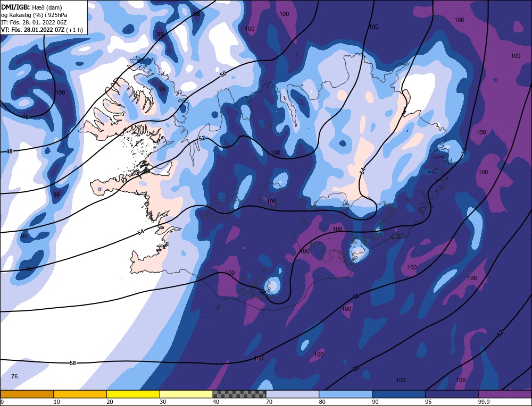Click the navy 95–99.9 legend swatch
532x406 pixels.
(x=452, y=394)
